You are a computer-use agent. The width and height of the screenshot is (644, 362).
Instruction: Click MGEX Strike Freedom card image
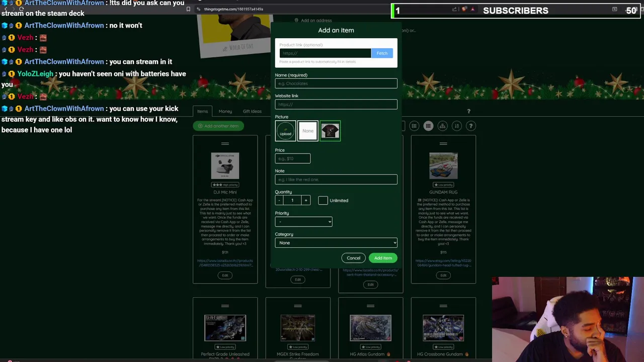pos(298,328)
